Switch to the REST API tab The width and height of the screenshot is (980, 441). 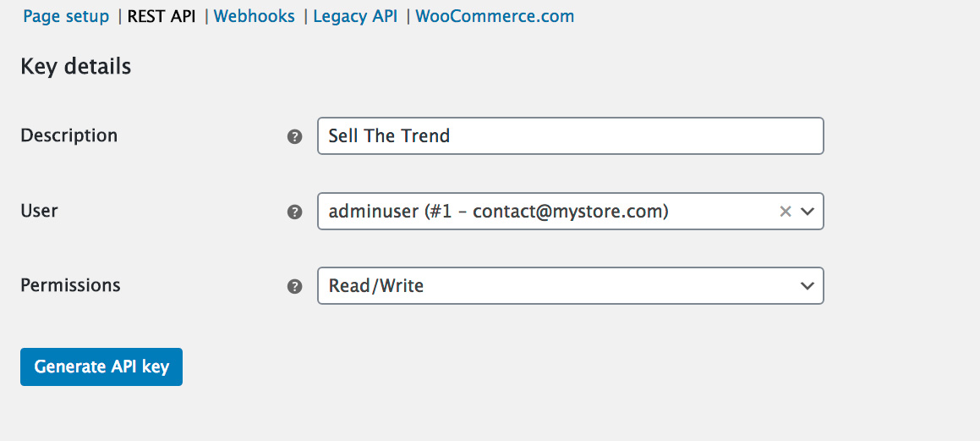pyautogui.click(x=162, y=16)
